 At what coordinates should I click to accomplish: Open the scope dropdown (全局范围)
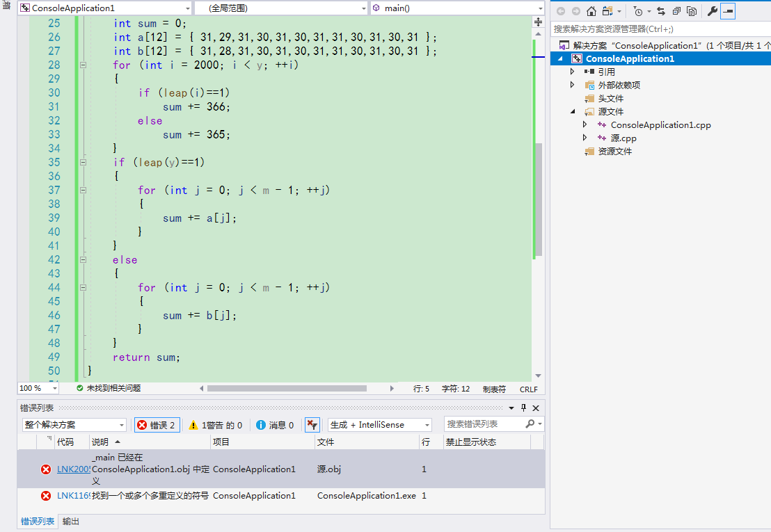pos(281,8)
